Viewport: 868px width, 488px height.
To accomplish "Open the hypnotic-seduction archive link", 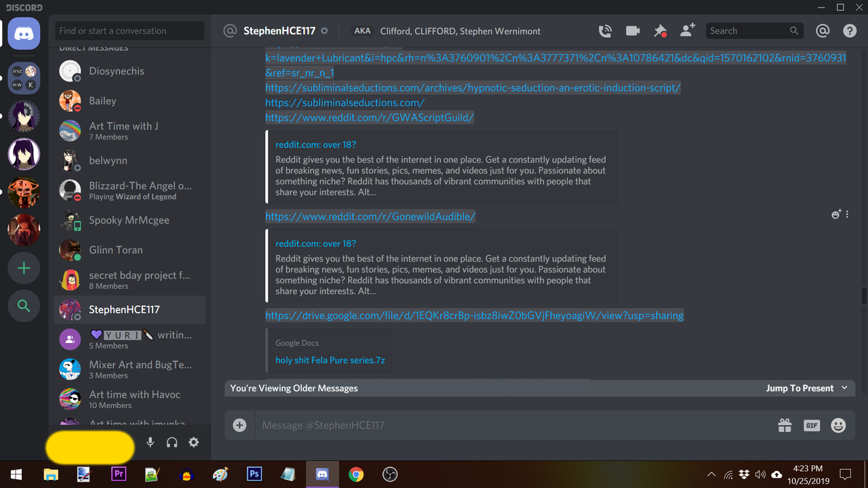I will (473, 87).
